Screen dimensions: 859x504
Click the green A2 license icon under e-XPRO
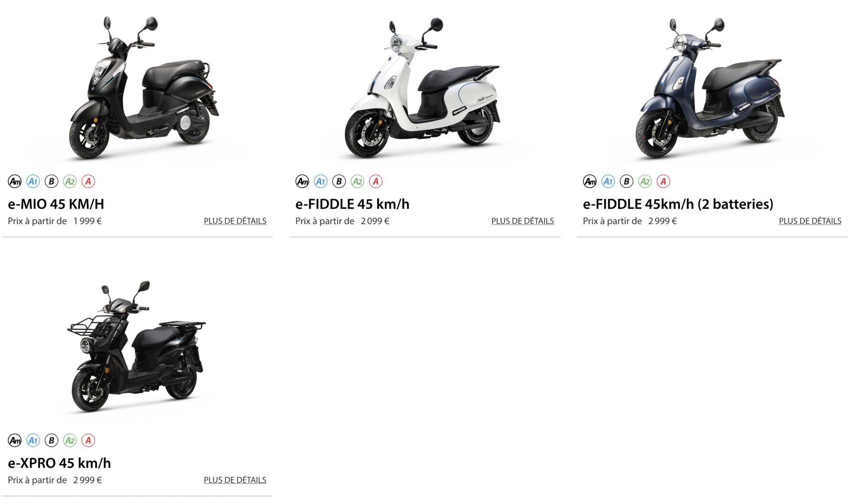point(70,440)
